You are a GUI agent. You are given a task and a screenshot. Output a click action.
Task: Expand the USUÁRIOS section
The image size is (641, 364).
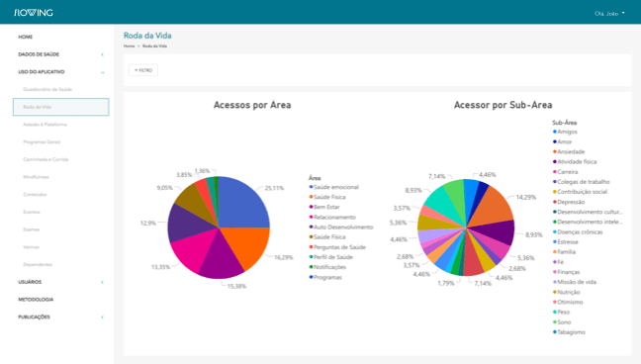tap(60, 282)
